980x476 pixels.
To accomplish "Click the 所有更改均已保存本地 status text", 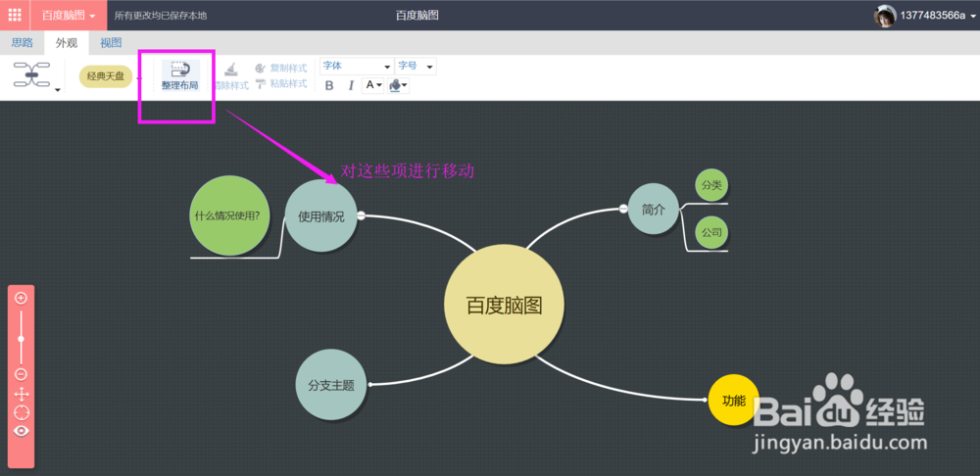I will pyautogui.click(x=161, y=16).
